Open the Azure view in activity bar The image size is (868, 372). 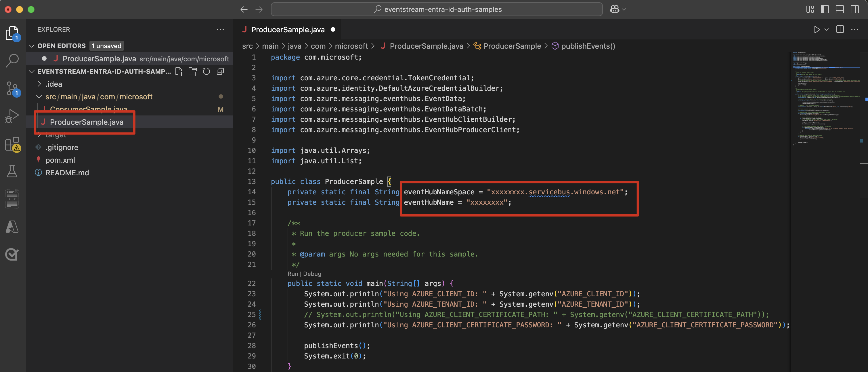click(12, 227)
